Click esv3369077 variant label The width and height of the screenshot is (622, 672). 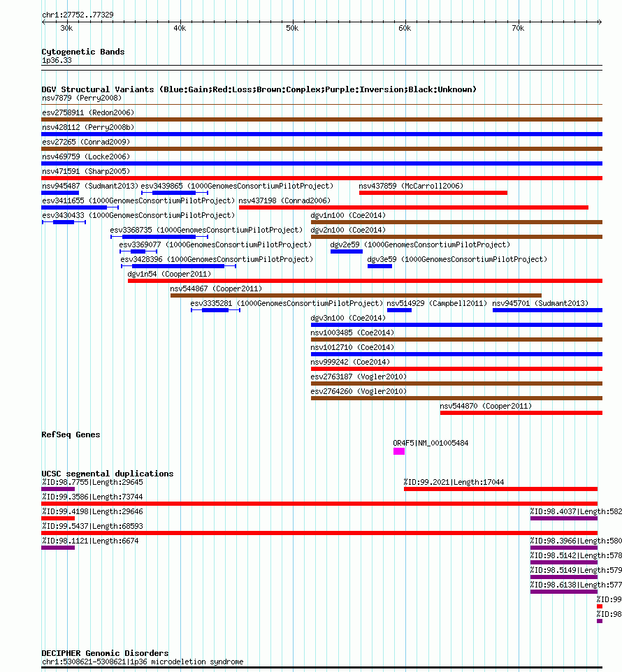pyautogui.click(x=215, y=244)
